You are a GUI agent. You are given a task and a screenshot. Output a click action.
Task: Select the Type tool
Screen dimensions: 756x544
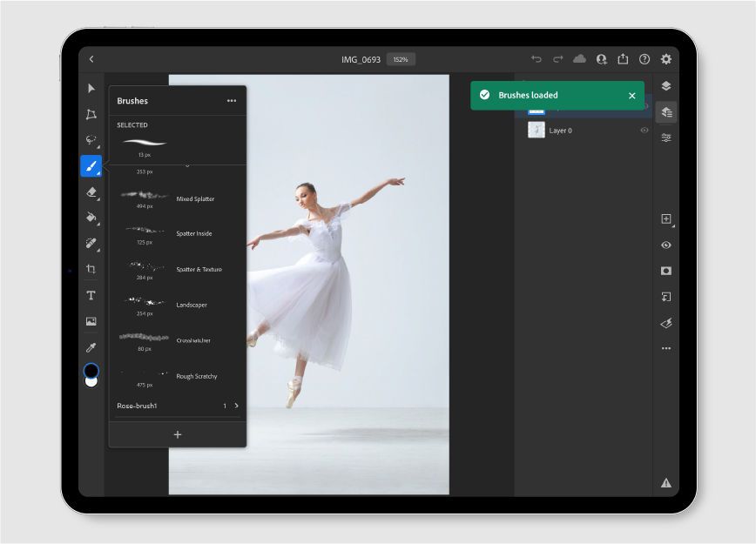click(91, 295)
